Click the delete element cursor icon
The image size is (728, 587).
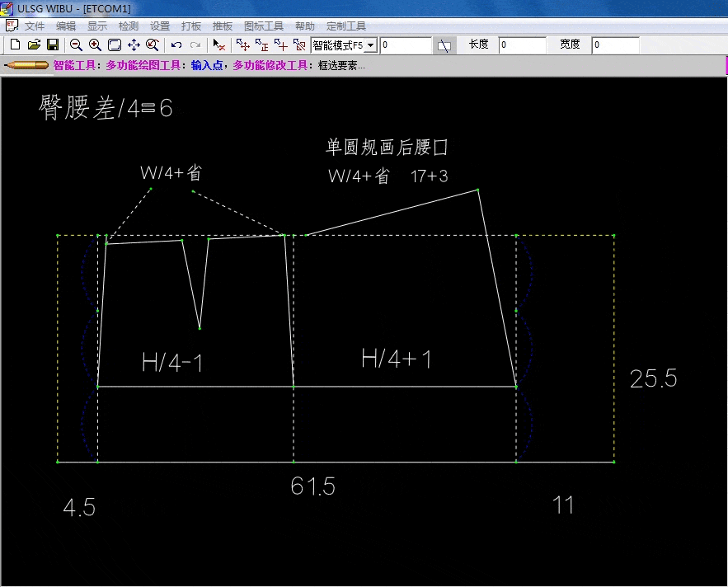(218, 45)
